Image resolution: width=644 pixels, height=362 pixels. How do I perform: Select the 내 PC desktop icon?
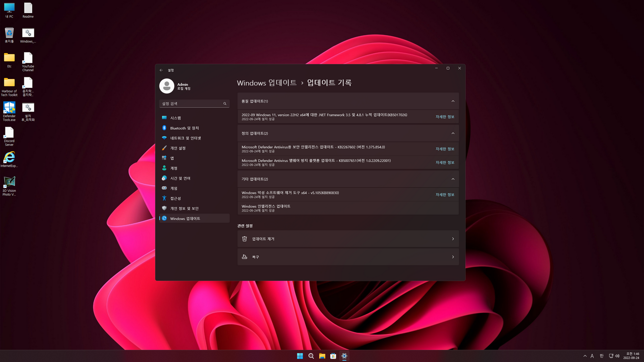[x=9, y=10]
